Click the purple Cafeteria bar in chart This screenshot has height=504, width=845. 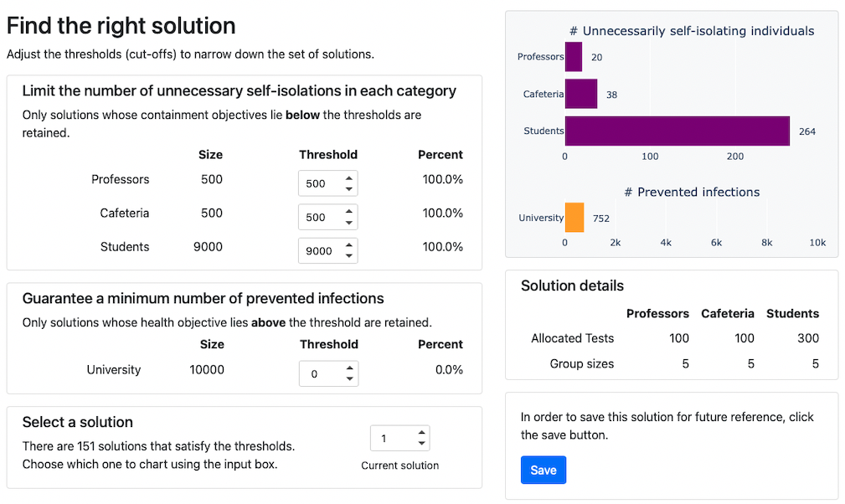(581, 95)
